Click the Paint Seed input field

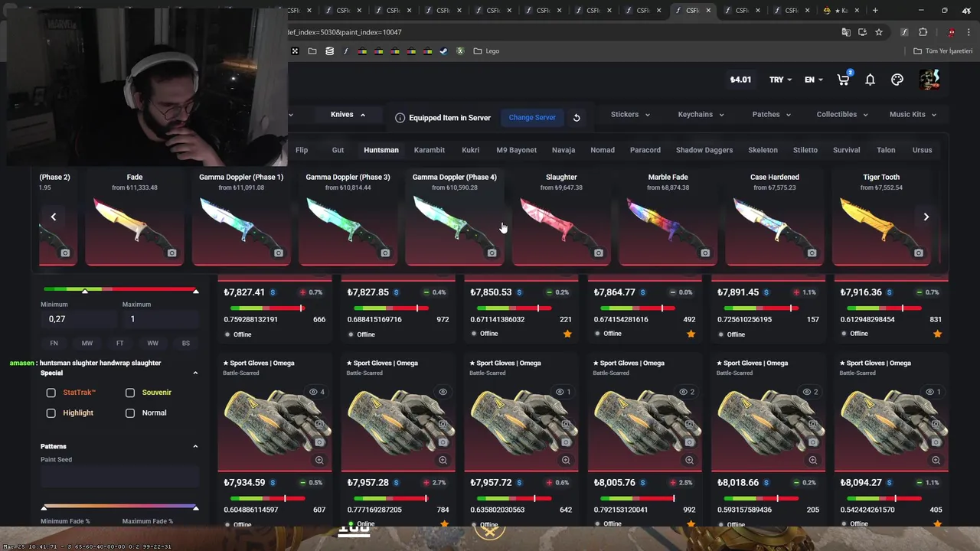[x=119, y=477]
